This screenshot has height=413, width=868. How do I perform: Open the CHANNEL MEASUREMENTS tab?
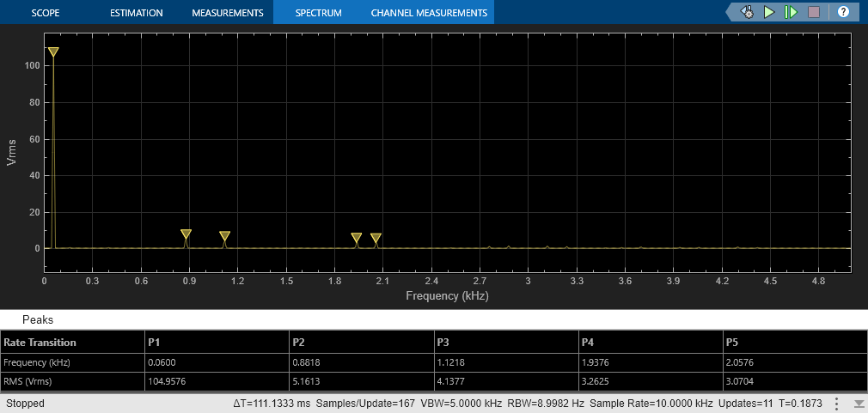click(x=429, y=12)
